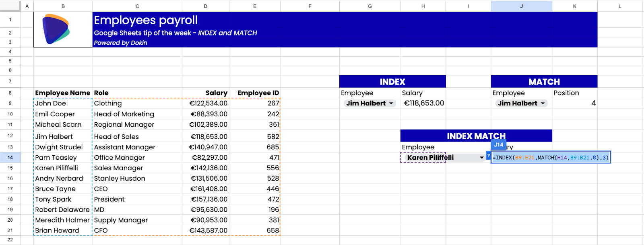Click the Dokin logo image
644x245 pixels.
tap(56, 29)
